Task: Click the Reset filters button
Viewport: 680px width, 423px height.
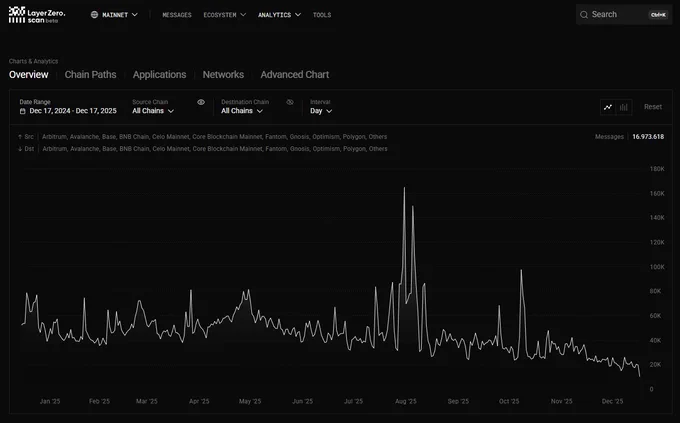Action: click(653, 107)
